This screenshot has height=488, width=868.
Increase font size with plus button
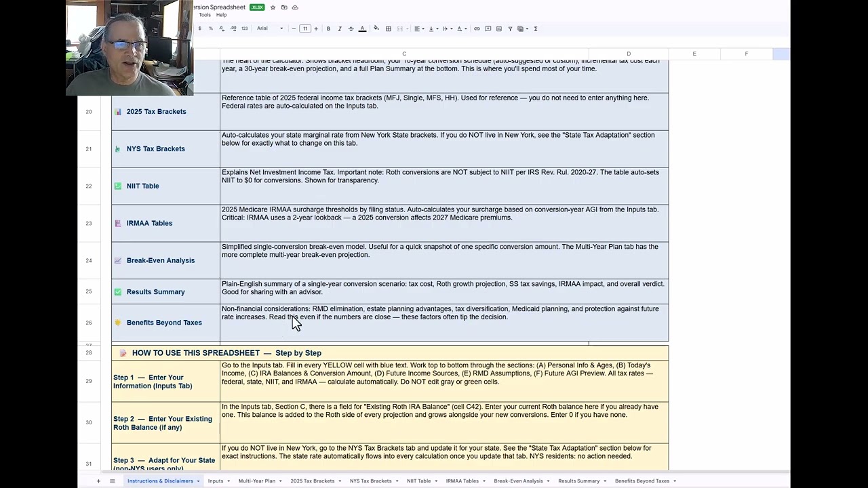[316, 28]
